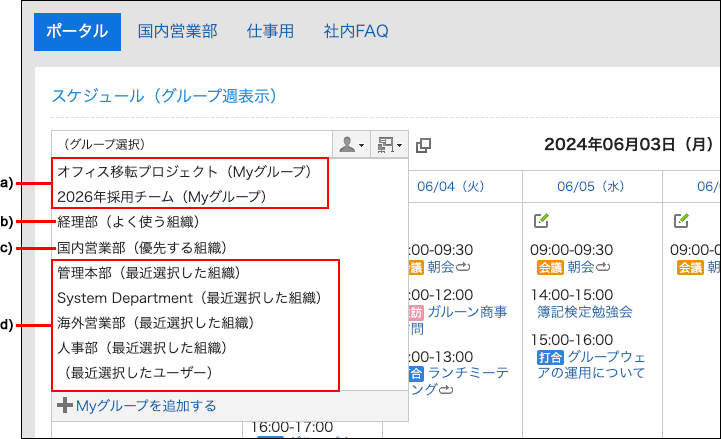Open グループウェアの運用について appointment
721x439 pixels.
point(591,365)
